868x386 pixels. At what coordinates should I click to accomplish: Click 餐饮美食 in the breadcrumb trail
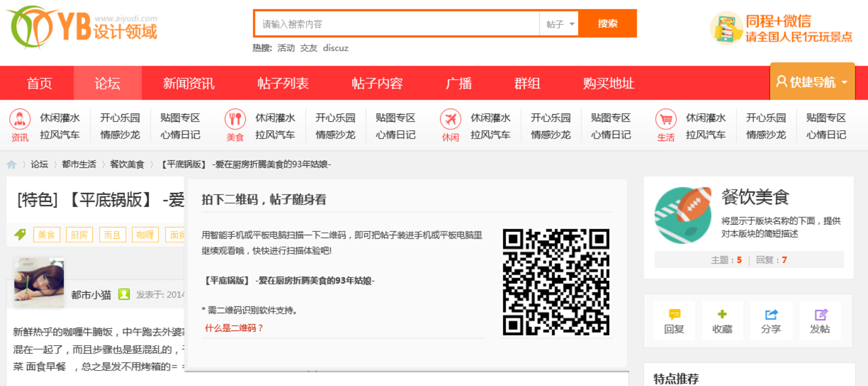[x=127, y=164]
